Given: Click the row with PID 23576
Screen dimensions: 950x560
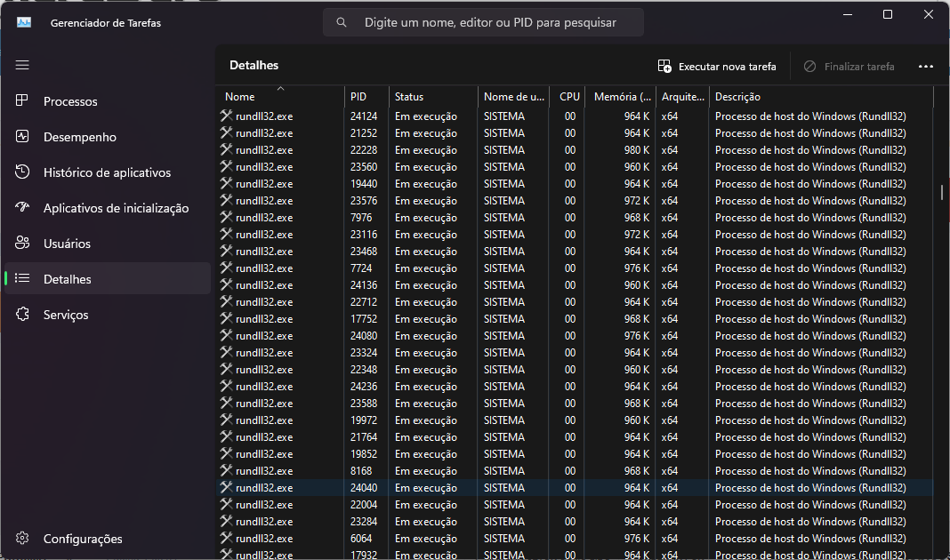Looking at the screenshot, I should (575, 200).
